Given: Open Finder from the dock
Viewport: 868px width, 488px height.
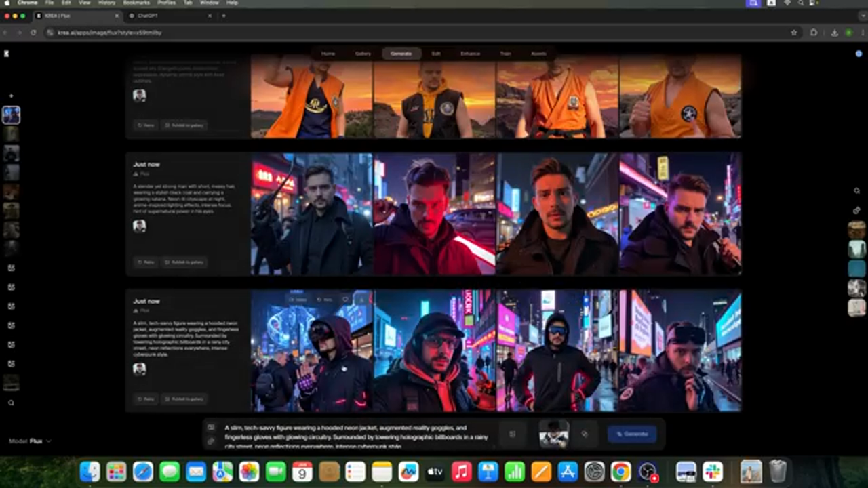Looking at the screenshot, I should (90, 471).
